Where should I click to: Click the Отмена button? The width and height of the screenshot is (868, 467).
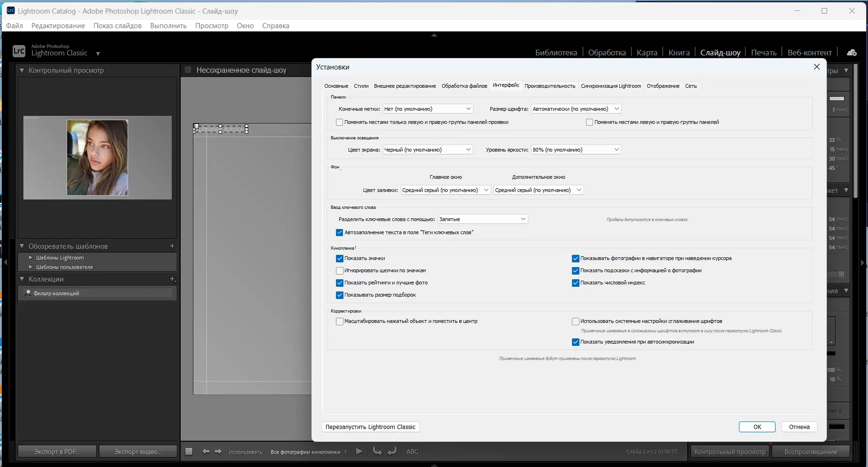pyautogui.click(x=799, y=427)
